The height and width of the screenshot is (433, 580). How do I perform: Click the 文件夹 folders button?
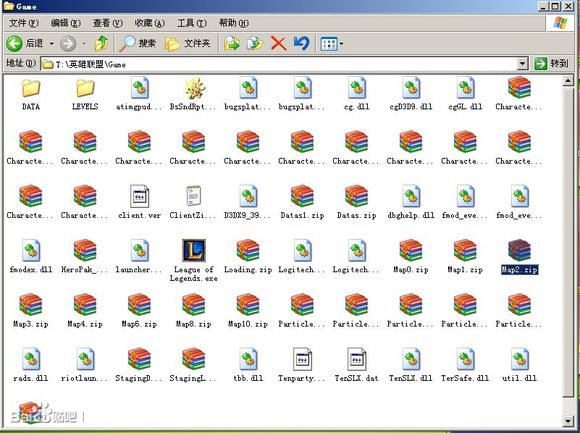(188, 44)
